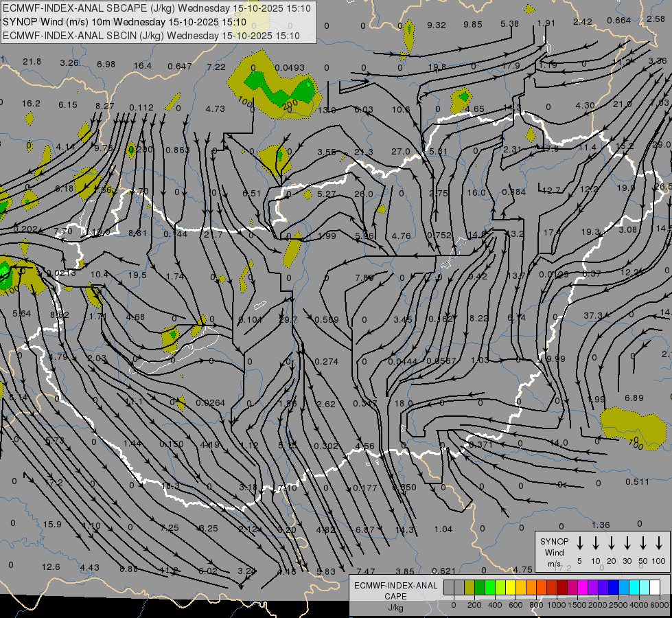Click the map value 2.58
The height and width of the screenshot is (618, 672).
pyautogui.click(x=656, y=19)
